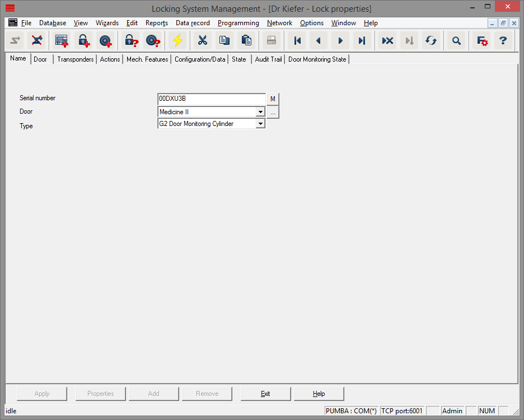Switch to the Door Monitoring State tab
This screenshot has width=524, height=420.
[317, 59]
